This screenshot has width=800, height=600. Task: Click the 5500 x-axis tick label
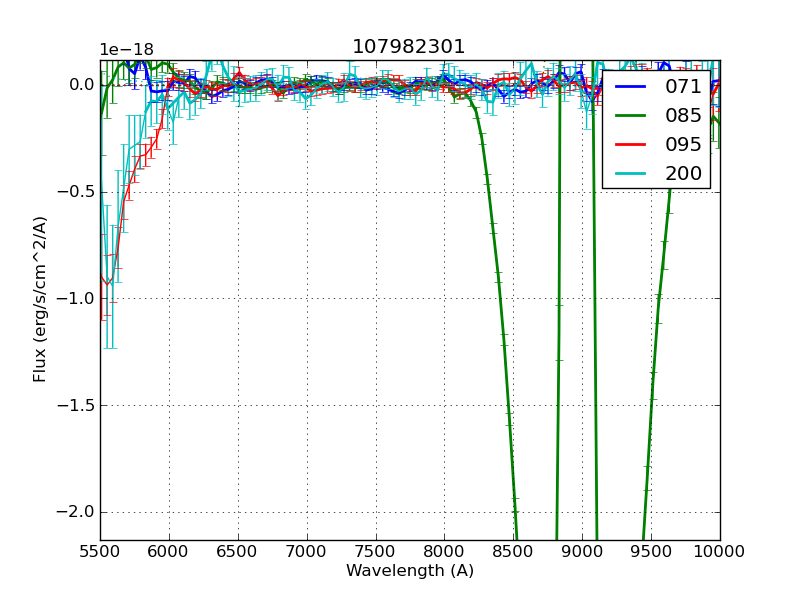pyautogui.click(x=100, y=551)
